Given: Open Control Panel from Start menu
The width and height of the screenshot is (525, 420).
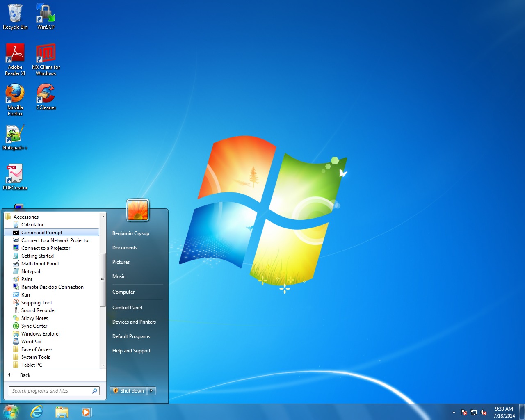Looking at the screenshot, I should pos(127,308).
